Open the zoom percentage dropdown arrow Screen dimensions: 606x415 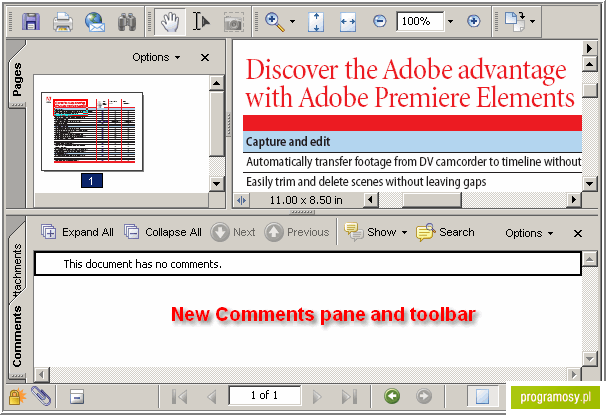tap(450, 21)
